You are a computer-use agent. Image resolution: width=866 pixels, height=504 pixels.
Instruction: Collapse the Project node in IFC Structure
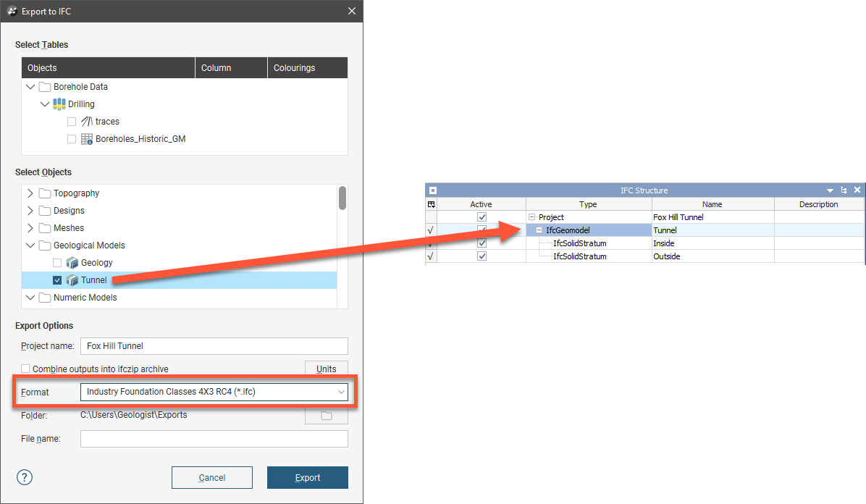(x=532, y=217)
